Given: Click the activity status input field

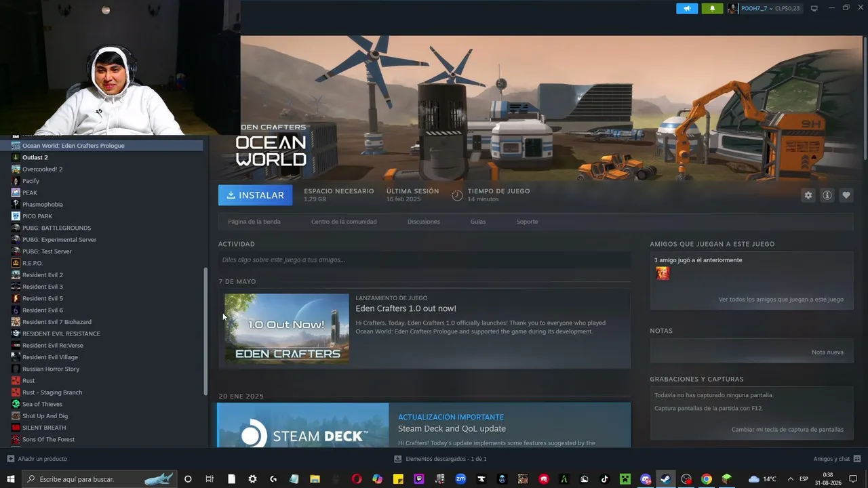Looking at the screenshot, I should [x=425, y=260].
